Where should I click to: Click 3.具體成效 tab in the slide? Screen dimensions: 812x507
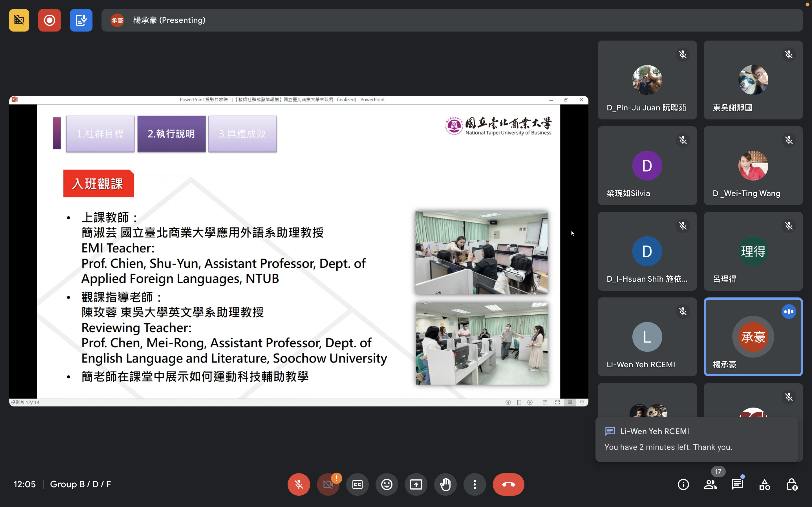242,134
